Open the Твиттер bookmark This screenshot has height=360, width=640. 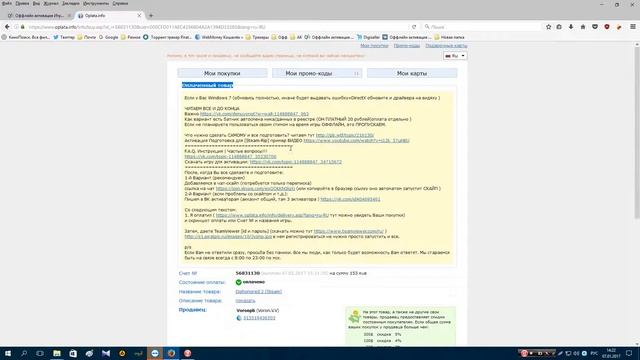click(x=64, y=37)
